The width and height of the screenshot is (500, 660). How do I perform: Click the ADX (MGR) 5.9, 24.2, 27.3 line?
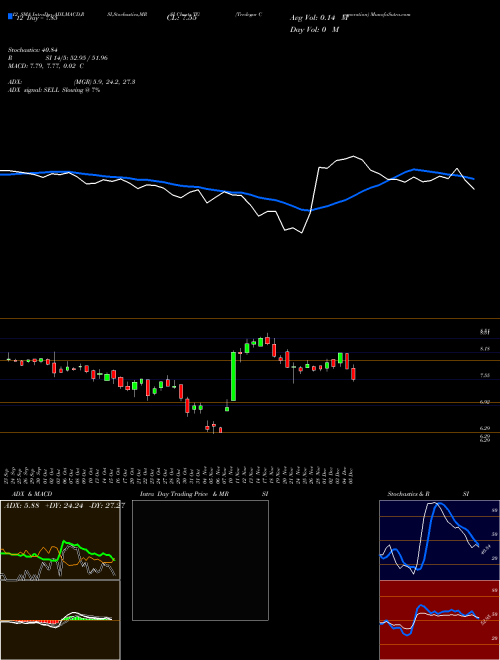[72, 82]
